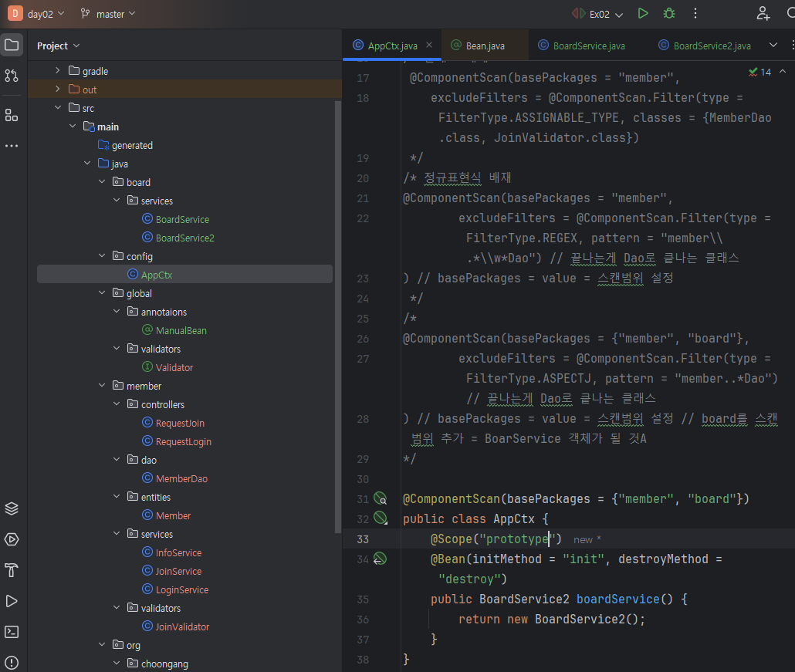This screenshot has width=795, height=672.
Task: Open the Project tool window icon
Action: pyautogui.click(x=12, y=46)
